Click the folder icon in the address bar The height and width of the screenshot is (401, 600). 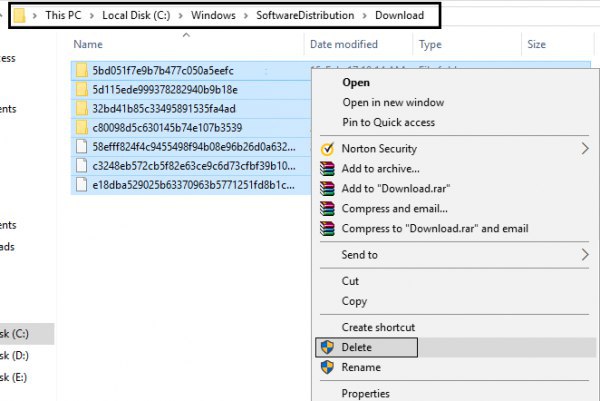pyautogui.click(x=17, y=16)
